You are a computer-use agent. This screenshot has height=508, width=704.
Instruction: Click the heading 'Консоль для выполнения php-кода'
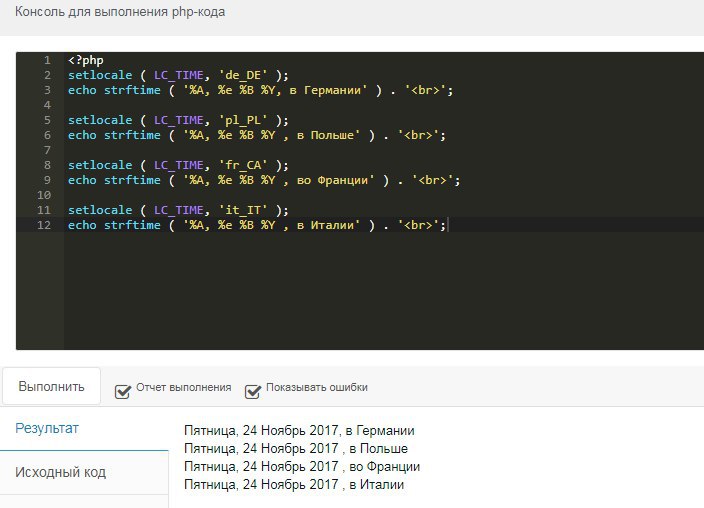tap(120, 12)
